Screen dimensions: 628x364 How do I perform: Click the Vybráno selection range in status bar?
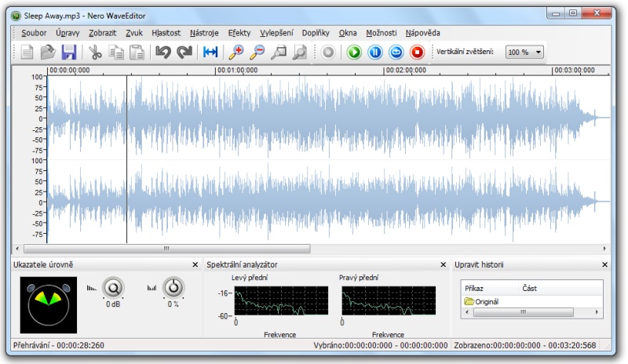(381, 346)
